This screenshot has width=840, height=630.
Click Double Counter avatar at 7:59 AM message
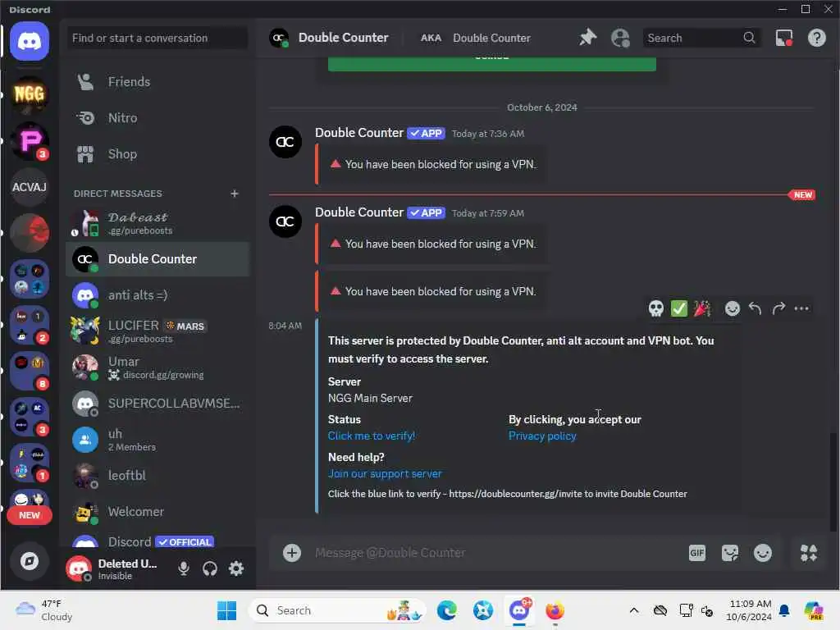pos(285,221)
